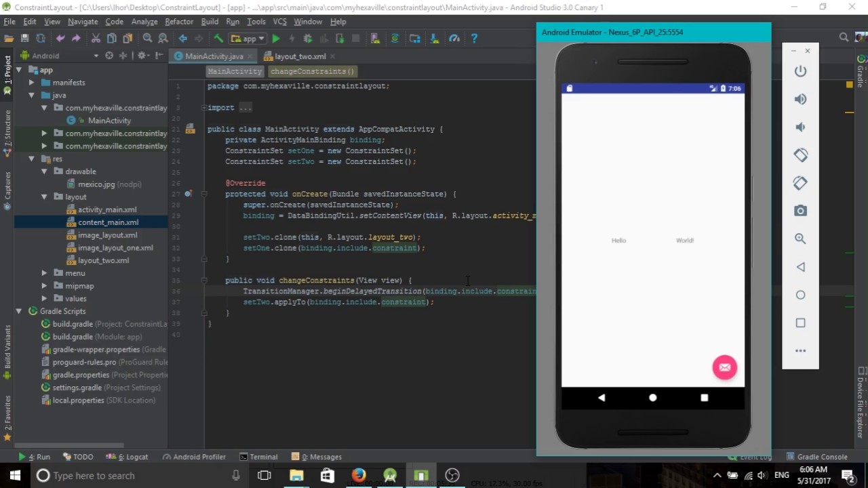Run the app with green play icon

[276, 39]
